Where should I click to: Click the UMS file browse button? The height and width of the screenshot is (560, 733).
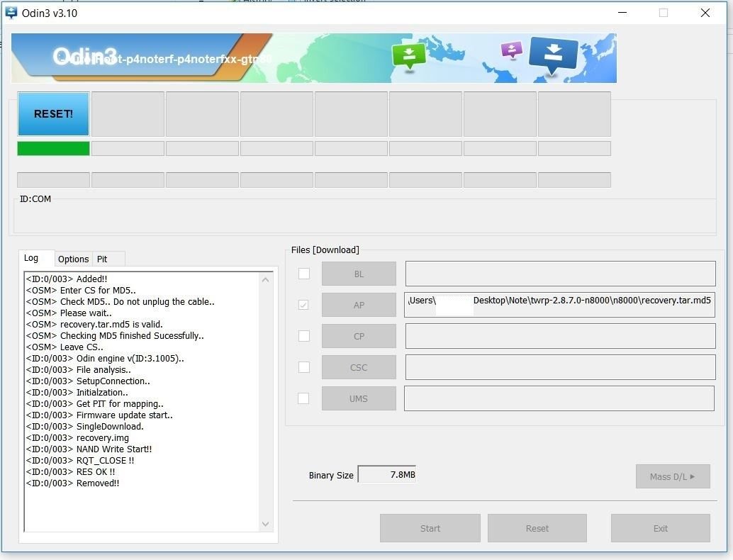[x=359, y=398]
